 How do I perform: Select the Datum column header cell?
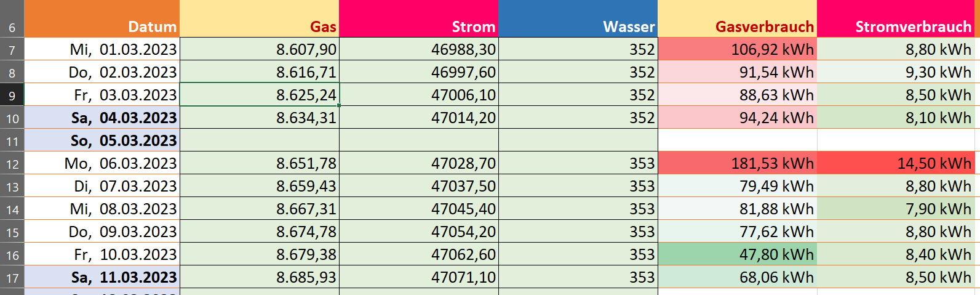coord(102,18)
